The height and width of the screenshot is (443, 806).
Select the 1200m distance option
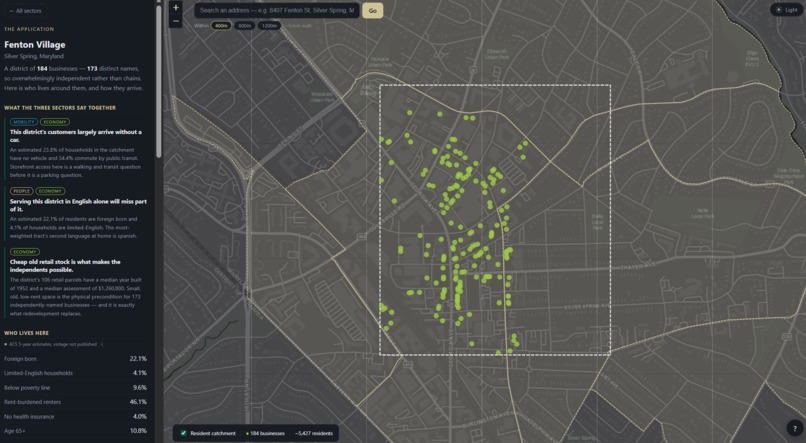269,25
